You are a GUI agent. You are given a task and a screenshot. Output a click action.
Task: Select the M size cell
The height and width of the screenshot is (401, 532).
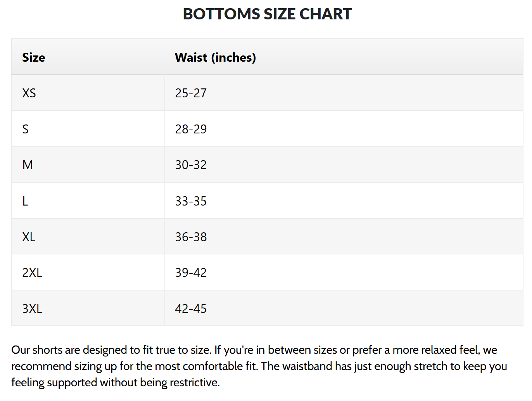click(x=28, y=165)
